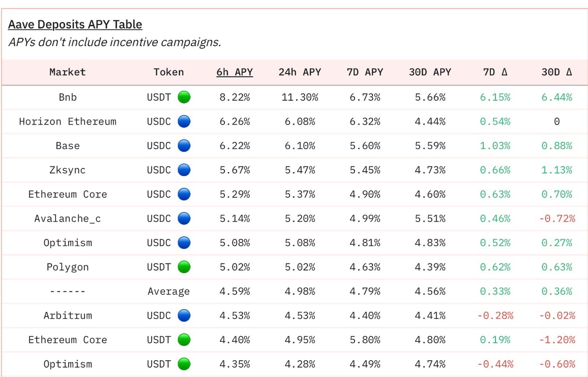
Task: Click the 30D APY column header
Action: pyautogui.click(x=430, y=72)
